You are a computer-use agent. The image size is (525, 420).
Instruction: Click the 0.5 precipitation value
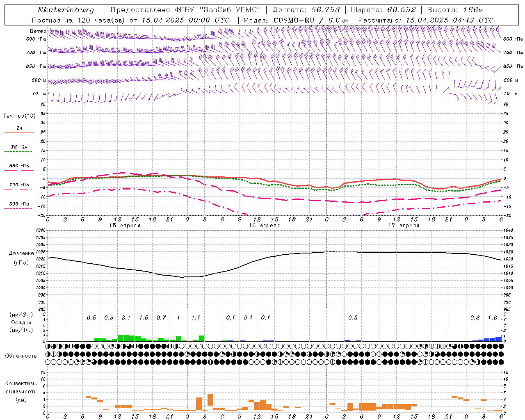tap(91, 318)
